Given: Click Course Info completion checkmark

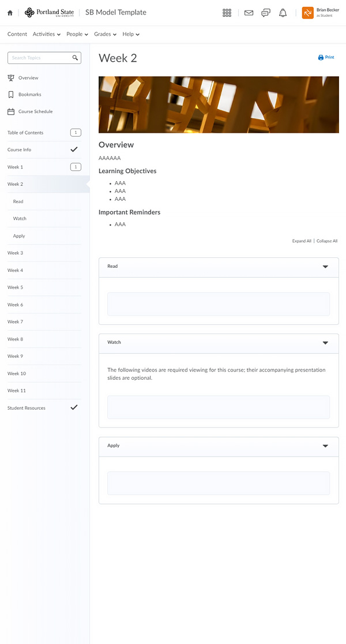Looking at the screenshot, I should (74, 149).
